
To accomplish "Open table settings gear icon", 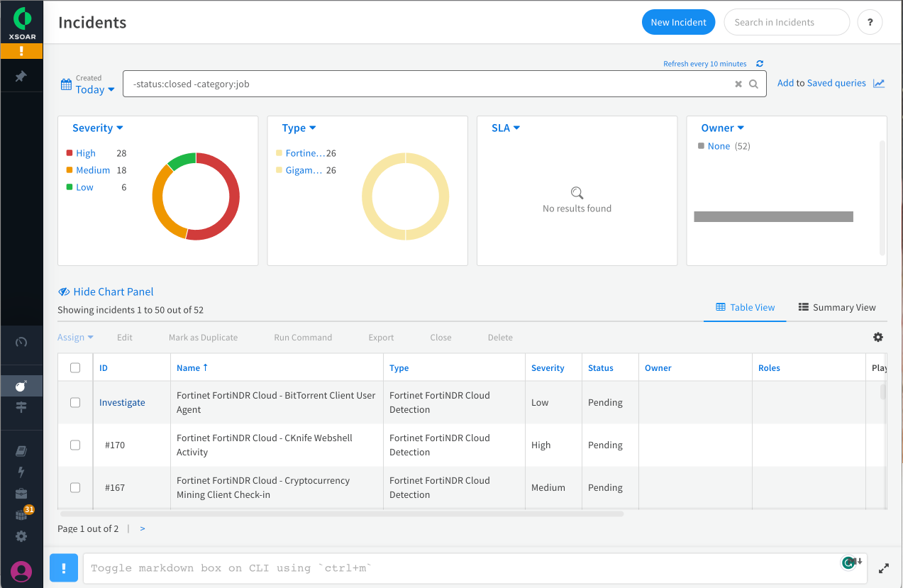I will coord(878,337).
